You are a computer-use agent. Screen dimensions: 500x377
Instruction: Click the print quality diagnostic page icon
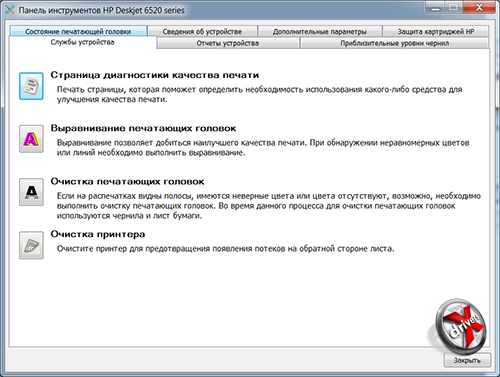click(x=31, y=86)
